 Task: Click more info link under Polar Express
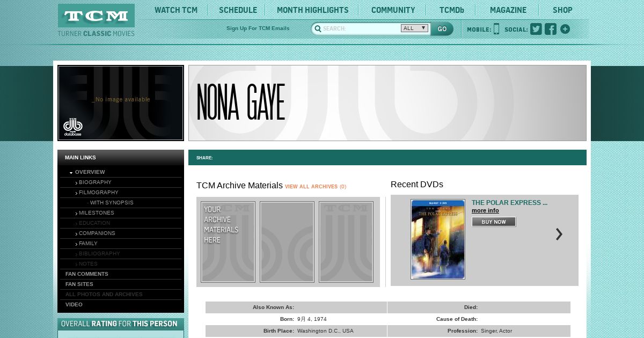[x=485, y=210]
